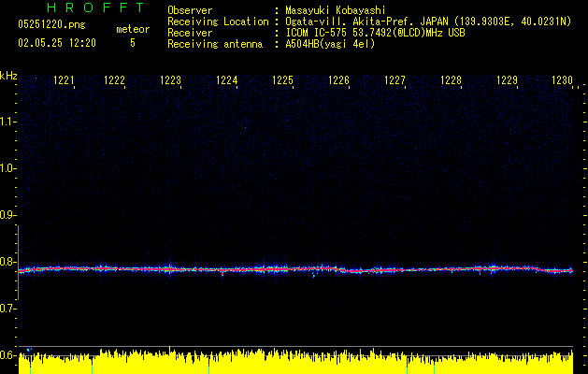Screen dimensions: 588x374
Task: Select the 1223 time marker
Action: (x=170, y=81)
